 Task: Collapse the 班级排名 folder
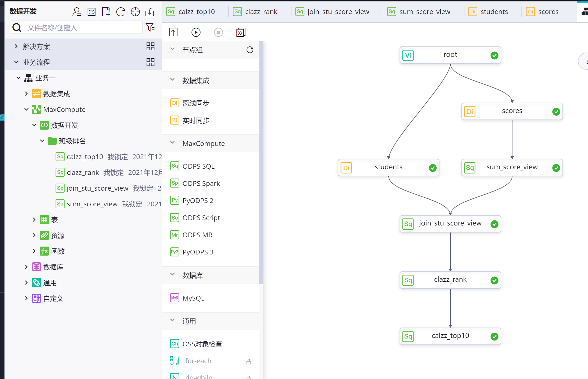(x=42, y=141)
